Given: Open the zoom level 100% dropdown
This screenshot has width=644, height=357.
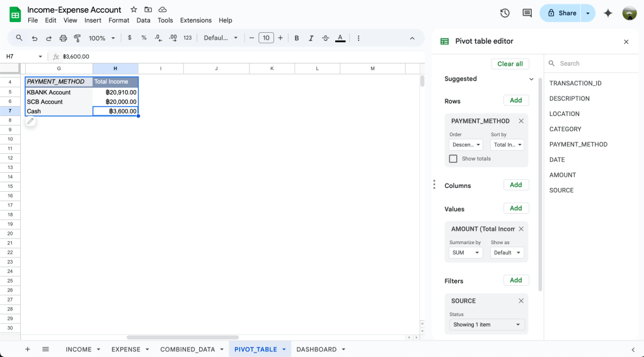Looking at the screenshot, I should tap(102, 38).
